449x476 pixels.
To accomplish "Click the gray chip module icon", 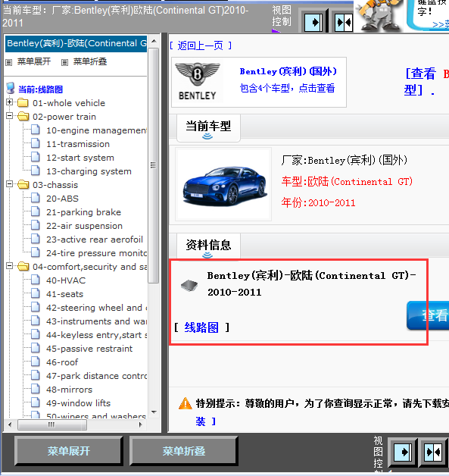I will [189, 286].
